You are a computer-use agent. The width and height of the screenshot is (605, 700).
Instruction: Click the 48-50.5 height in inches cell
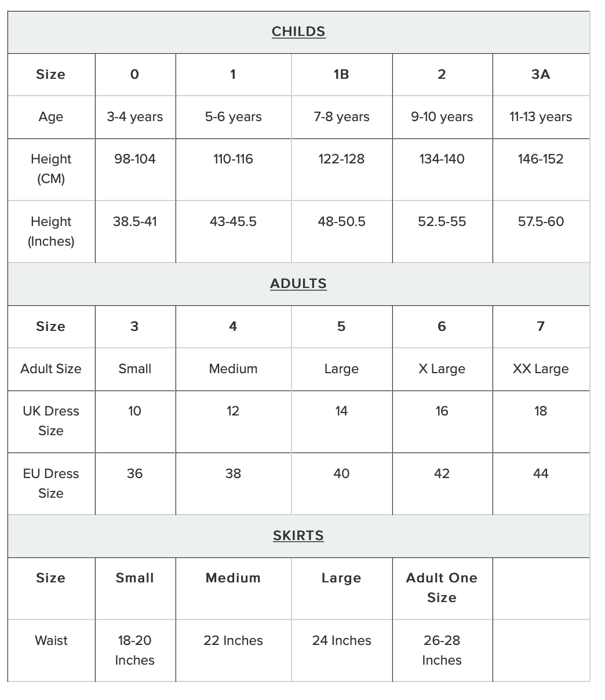(341, 222)
